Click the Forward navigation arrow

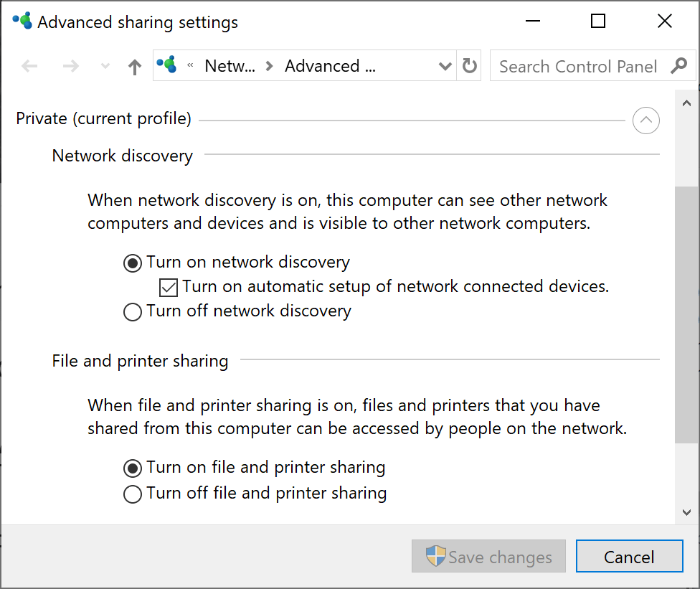(x=70, y=65)
